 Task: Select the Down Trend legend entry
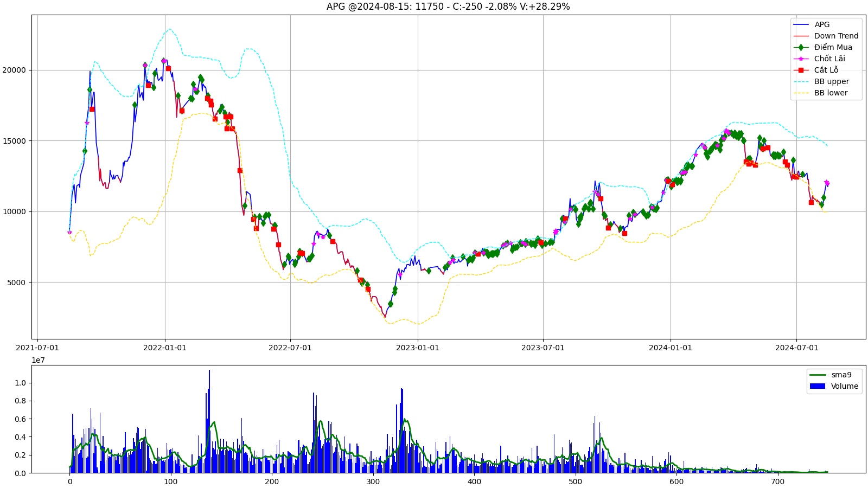(826, 36)
